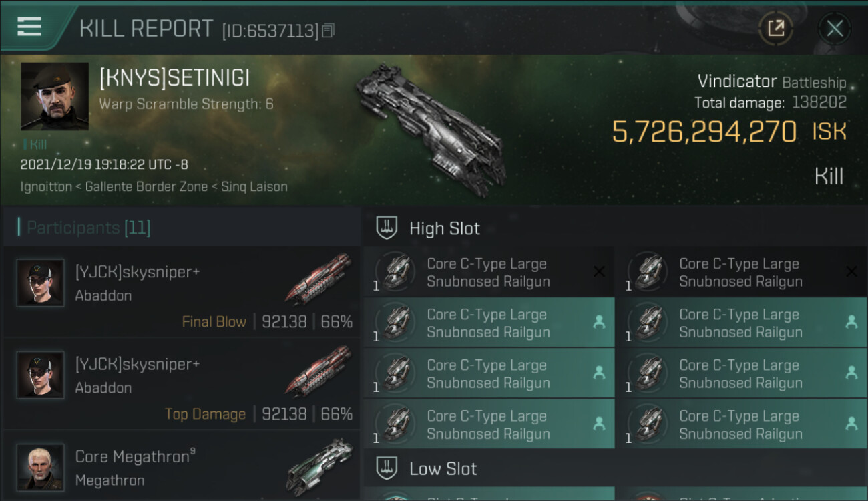Click person icon on last right railgun
This screenshot has width=868, height=501.
tap(851, 424)
